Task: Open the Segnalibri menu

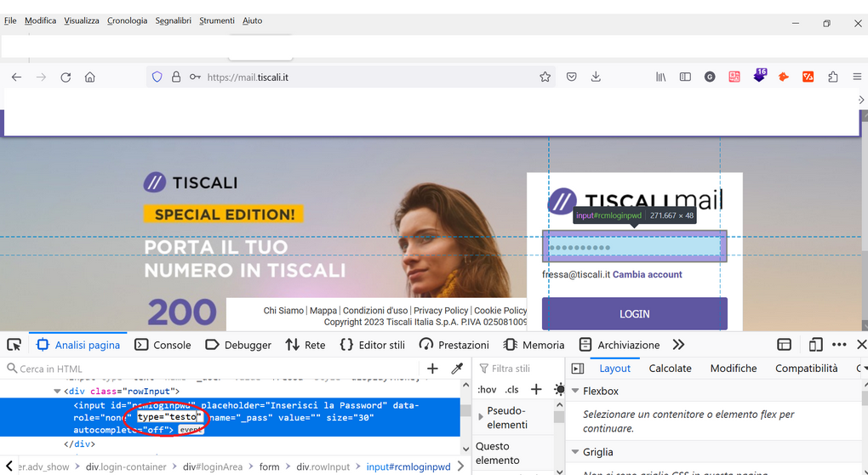Action: point(174,20)
